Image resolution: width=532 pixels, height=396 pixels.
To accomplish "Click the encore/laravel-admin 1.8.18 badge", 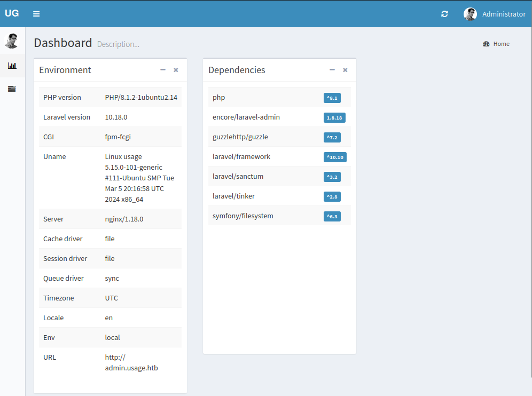I will [334, 117].
